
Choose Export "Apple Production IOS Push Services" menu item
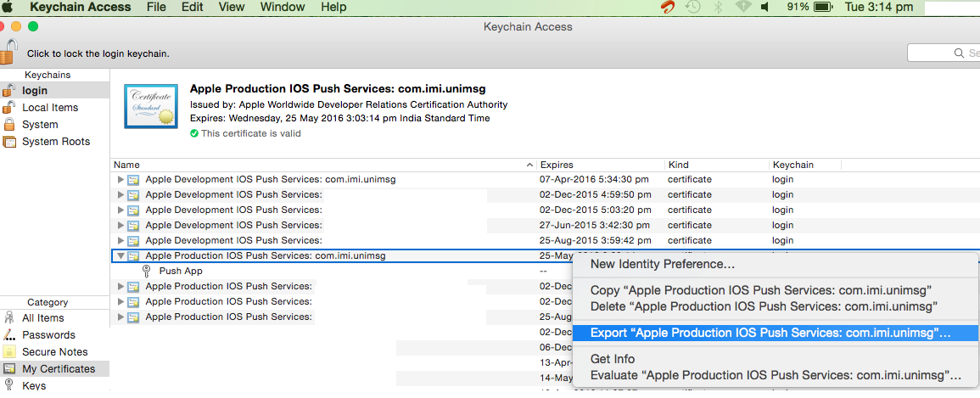(775, 333)
